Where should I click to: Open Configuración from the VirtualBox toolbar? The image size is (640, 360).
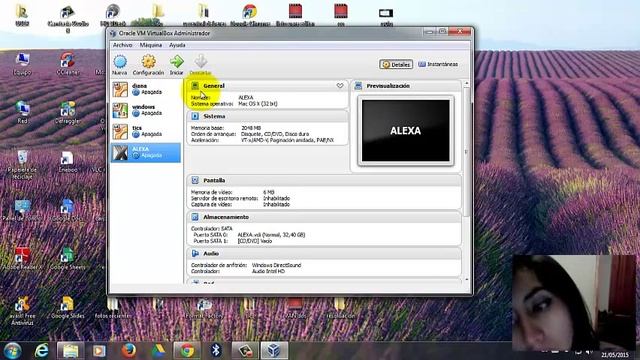(148, 65)
